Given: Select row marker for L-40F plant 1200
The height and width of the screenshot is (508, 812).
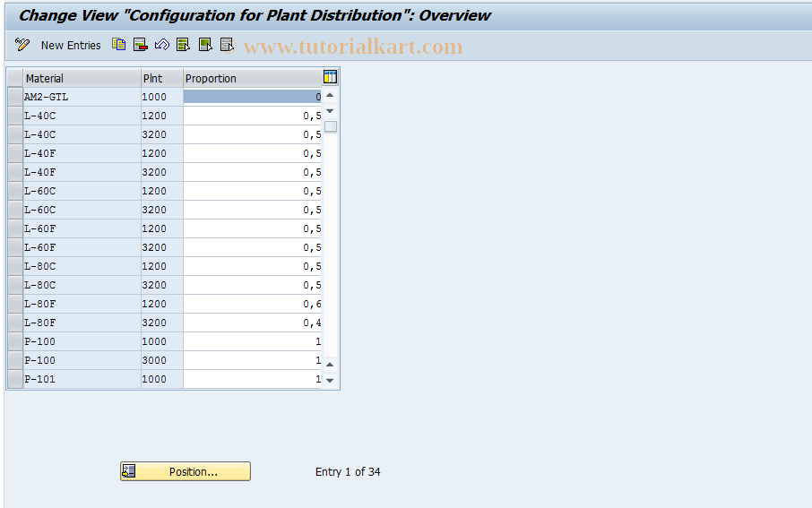Looking at the screenshot, I should tap(15, 153).
